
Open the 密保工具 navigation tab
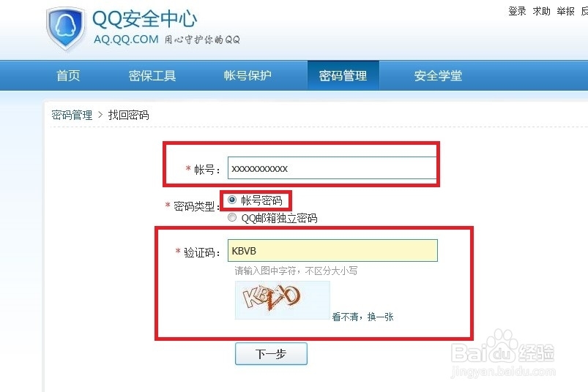pos(152,75)
